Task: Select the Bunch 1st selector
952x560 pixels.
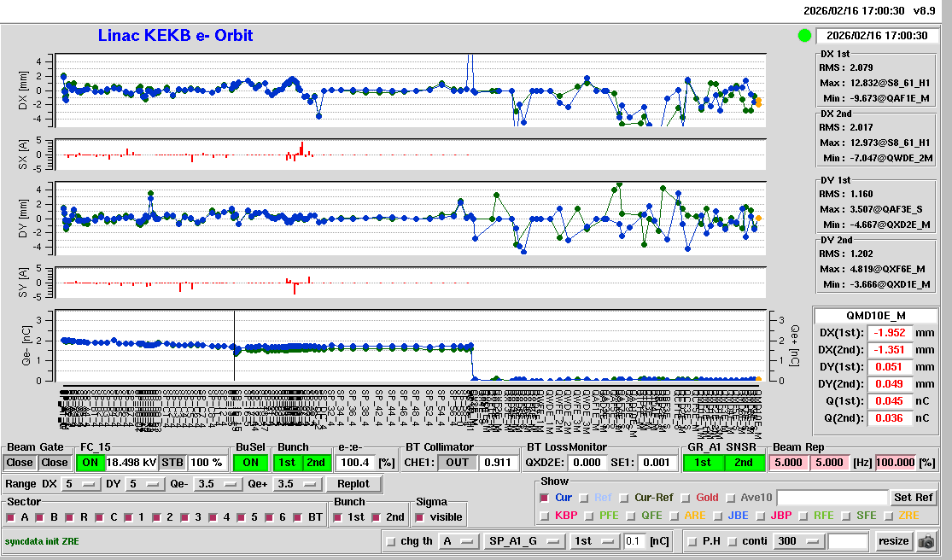Action: pyautogui.click(x=288, y=463)
